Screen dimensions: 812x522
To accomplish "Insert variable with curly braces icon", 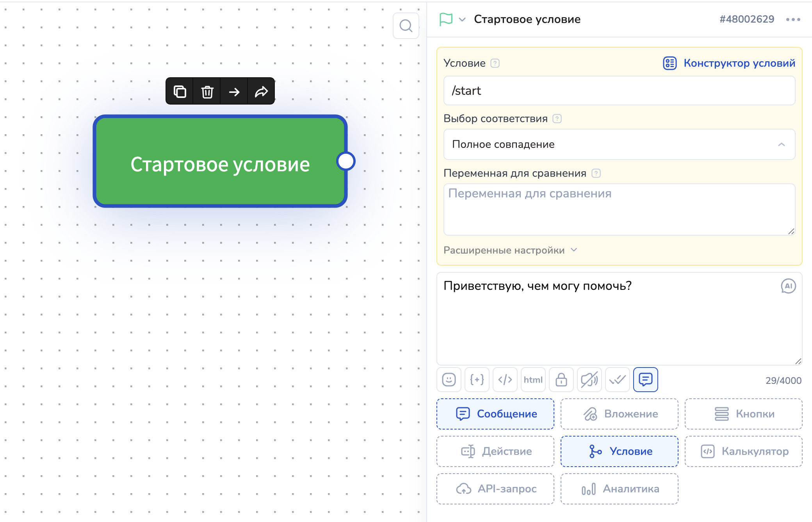I will pos(477,380).
